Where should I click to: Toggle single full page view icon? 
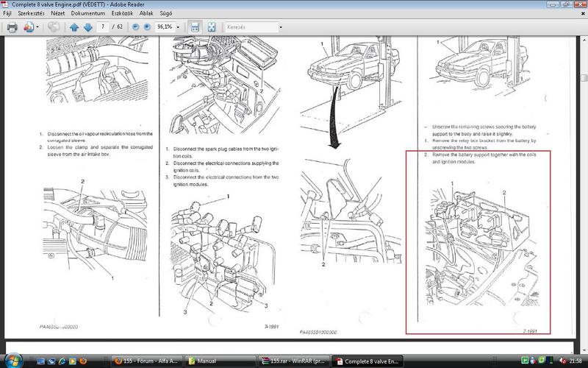(212, 27)
